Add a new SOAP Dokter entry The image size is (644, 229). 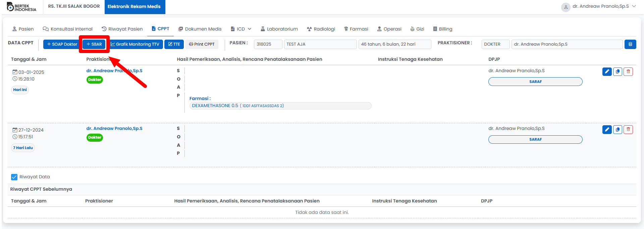[x=62, y=44]
